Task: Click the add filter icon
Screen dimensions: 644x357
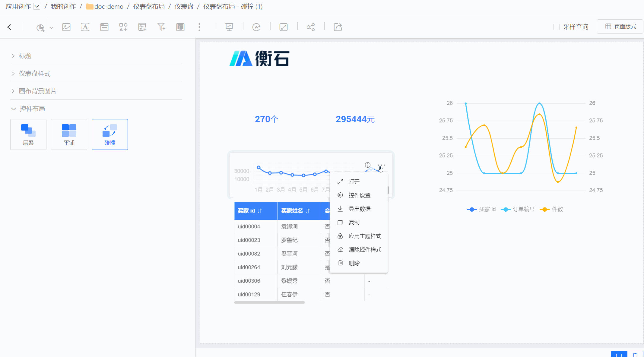Action: point(161,27)
